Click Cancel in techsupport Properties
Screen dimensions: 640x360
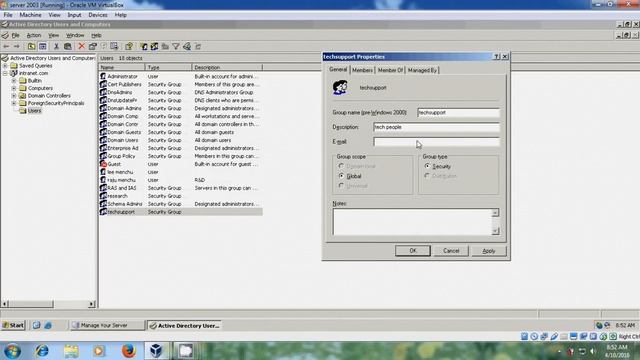point(451,251)
